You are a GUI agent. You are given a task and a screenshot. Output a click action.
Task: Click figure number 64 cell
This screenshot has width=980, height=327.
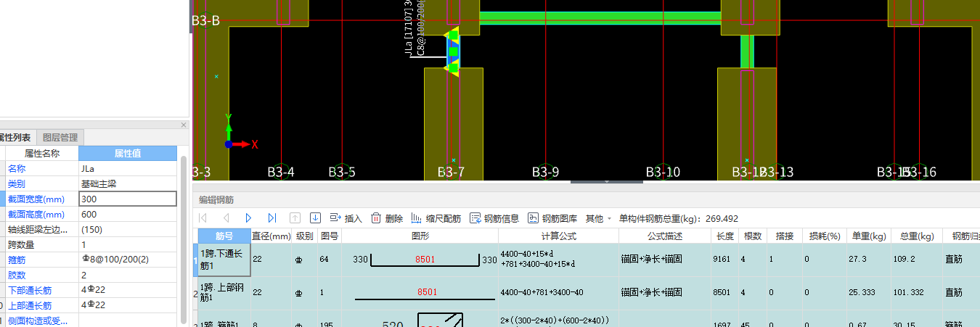pos(329,260)
